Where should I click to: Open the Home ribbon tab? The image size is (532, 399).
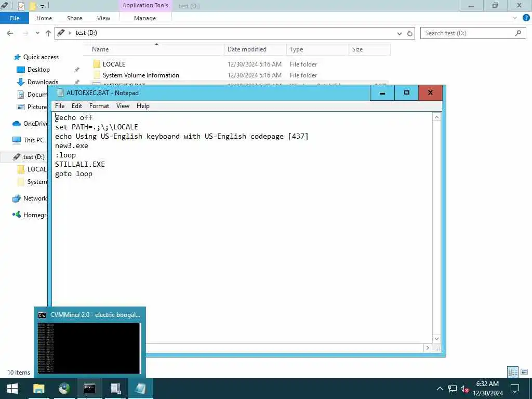tap(44, 18)
